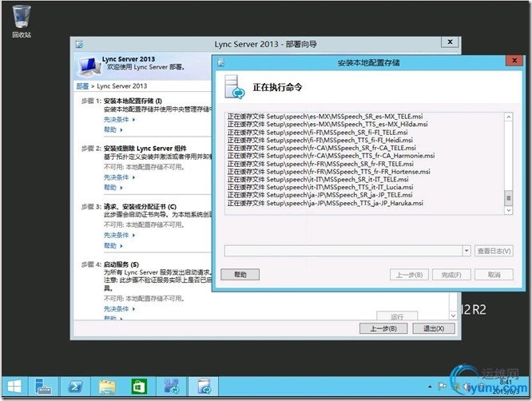The image size is (532, 401).
Task: Click 退出(X) in the Deployment Wizard
Action: coord(434,328)
